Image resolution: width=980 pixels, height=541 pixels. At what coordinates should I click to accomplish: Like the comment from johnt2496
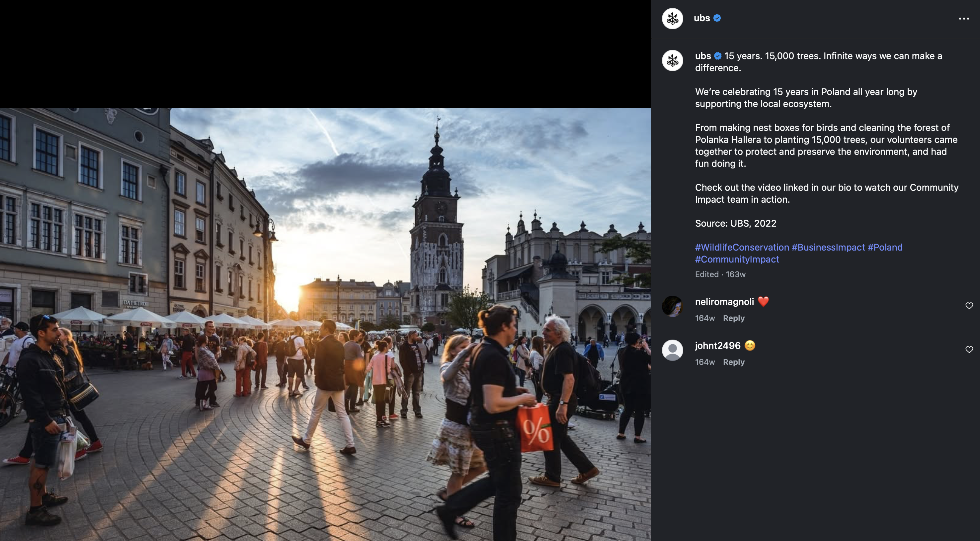pyautogui.click(x=969, y=350)
